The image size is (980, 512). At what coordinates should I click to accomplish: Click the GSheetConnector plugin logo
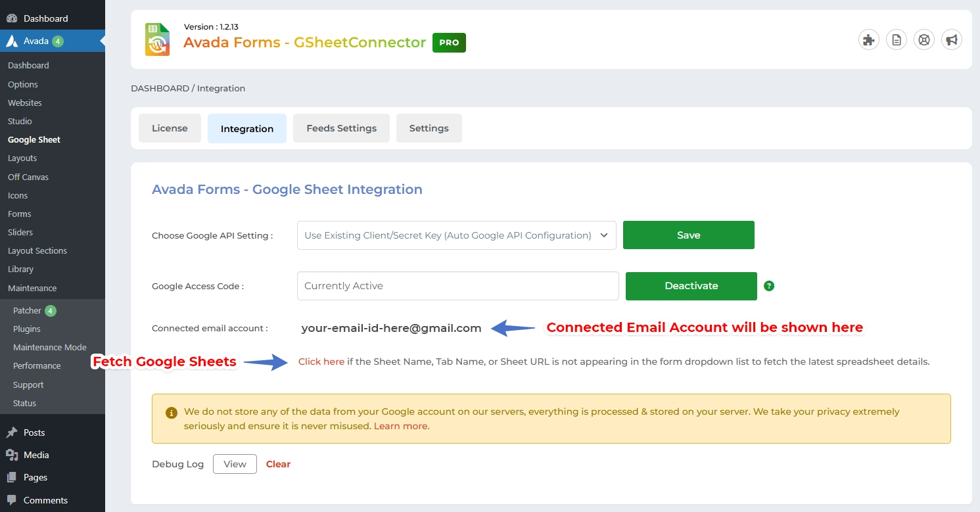point(158,39)
